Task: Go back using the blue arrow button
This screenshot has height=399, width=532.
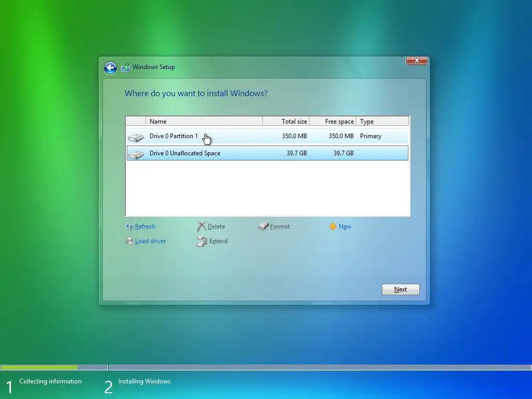Action: [x=110, y=68]
